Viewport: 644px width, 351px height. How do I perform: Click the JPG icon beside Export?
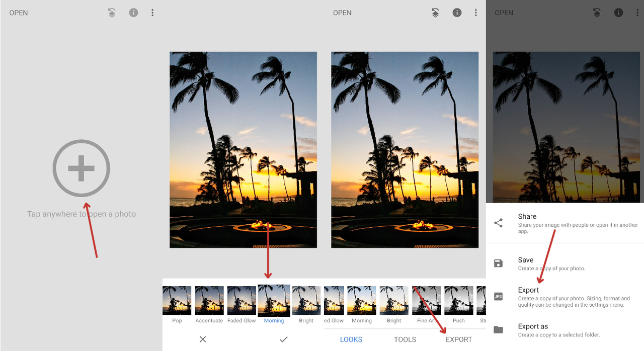click(498, 297)
